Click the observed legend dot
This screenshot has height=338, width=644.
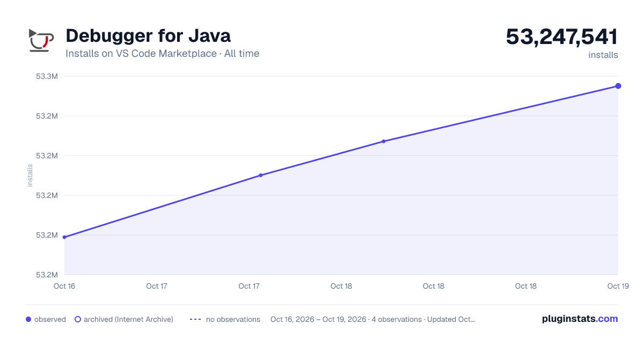28,319
